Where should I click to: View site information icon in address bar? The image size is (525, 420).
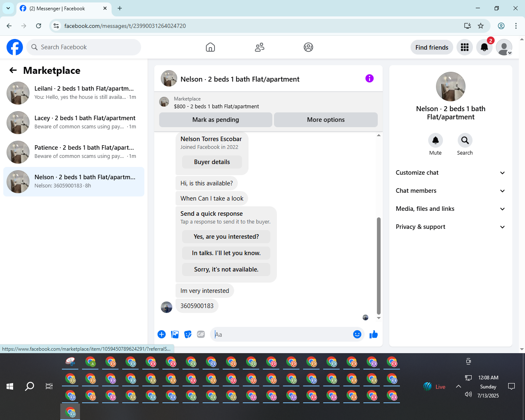pyautogui.click(x=56, y=26)
